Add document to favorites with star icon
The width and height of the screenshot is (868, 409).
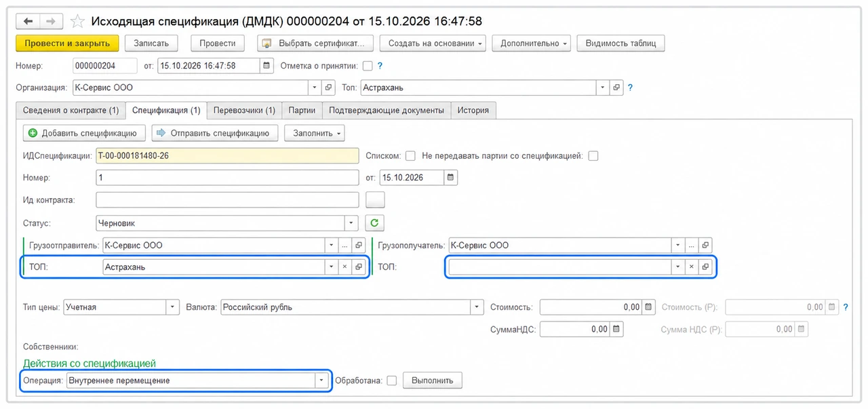click(78, 22)
